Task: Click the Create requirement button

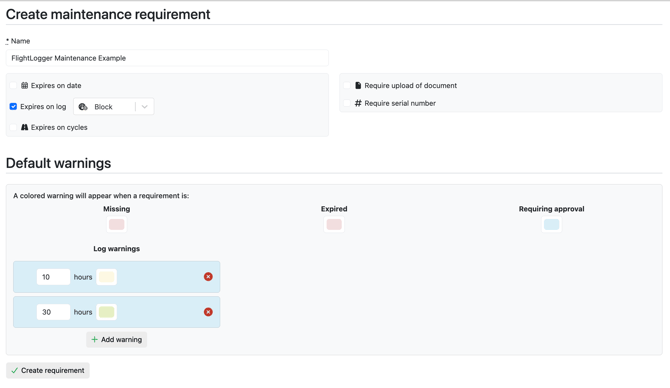Action: pyautogui.click(x=48, y=370)
